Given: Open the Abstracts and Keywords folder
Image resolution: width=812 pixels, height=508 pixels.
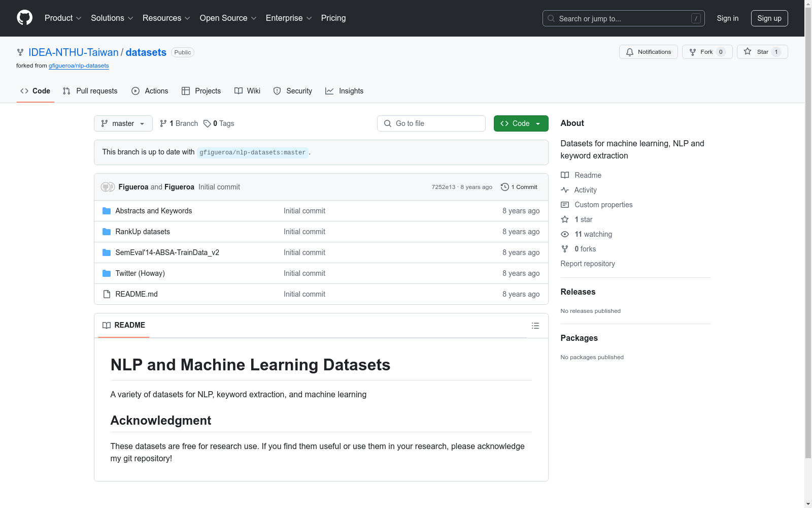Looking at the screenshot, I should coord(154,211).
